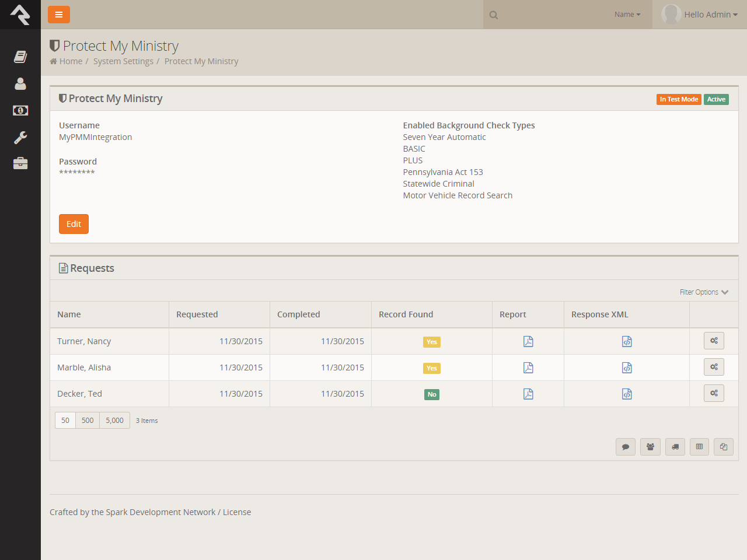Click the Motor Vehicle Record Search text
Viewport: 747px width, 560px height.
(x=458, y=195)
